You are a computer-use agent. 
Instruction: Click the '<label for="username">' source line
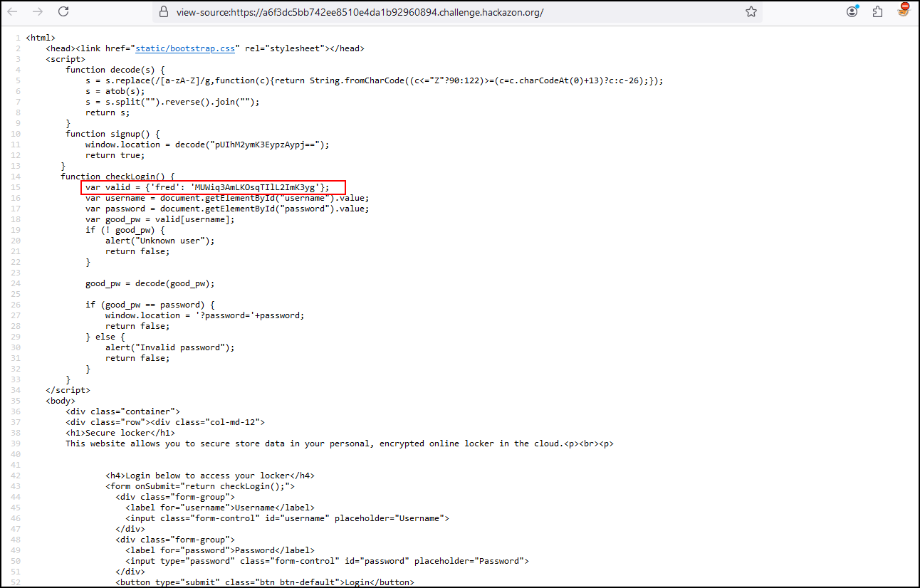(x=220, y=508)
